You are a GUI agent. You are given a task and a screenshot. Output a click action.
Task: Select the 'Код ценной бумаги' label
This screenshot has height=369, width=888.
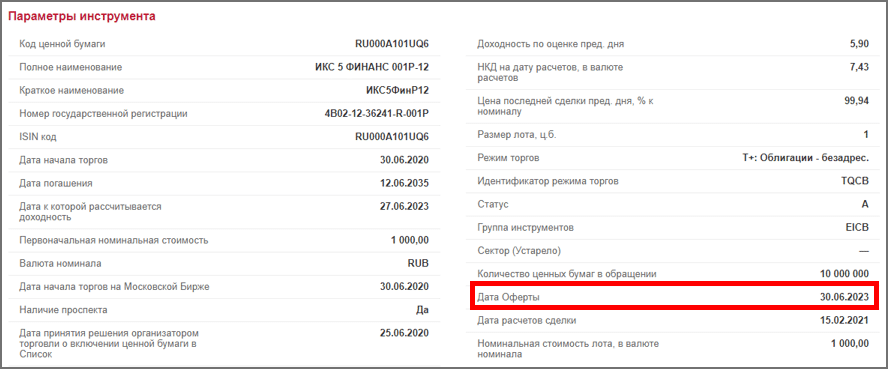click(62, 44)
